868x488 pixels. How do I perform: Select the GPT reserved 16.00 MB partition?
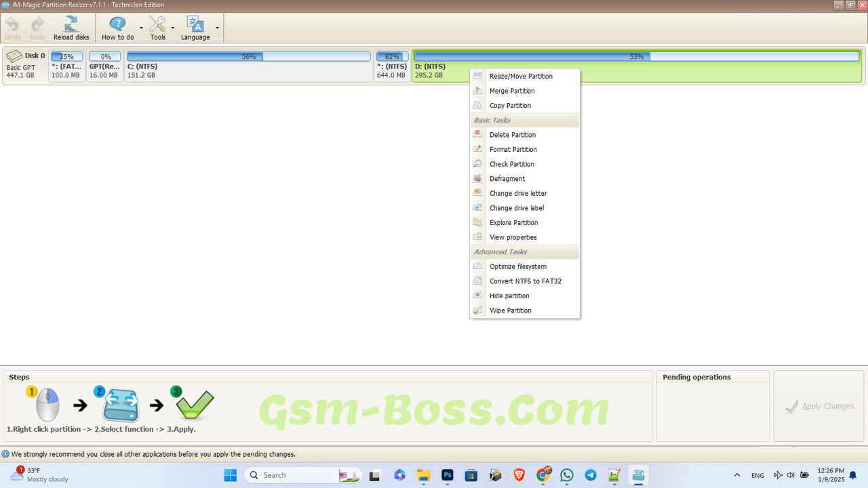pyautogui.click(x=105, y=66)
